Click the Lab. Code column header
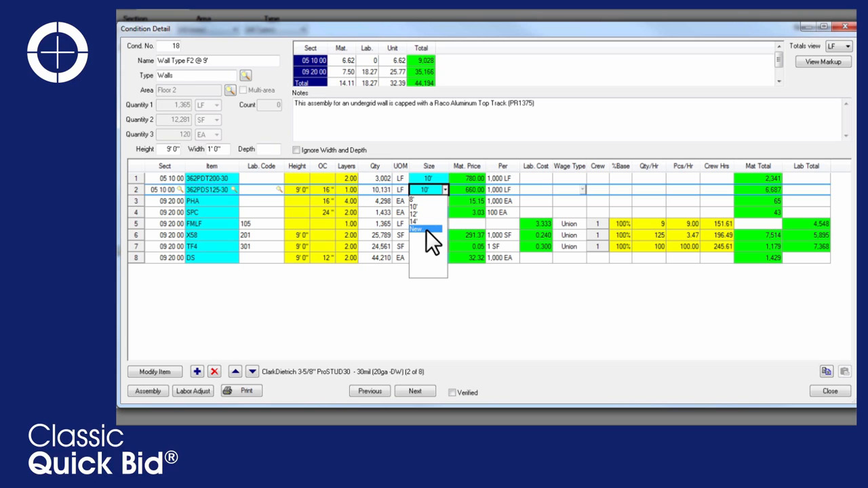This screenshot has width=868, height=488. [262, 166]
